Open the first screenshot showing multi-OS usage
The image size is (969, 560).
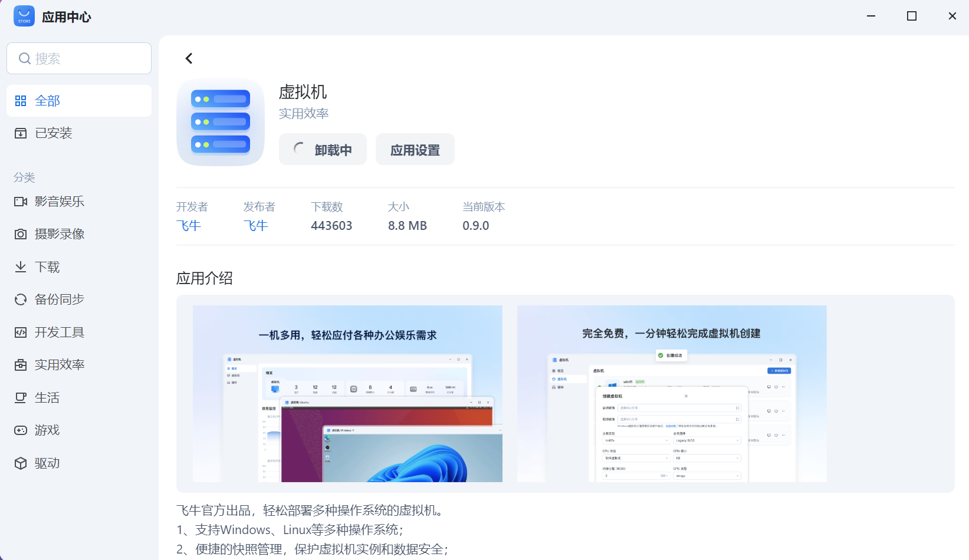(347, 393)
